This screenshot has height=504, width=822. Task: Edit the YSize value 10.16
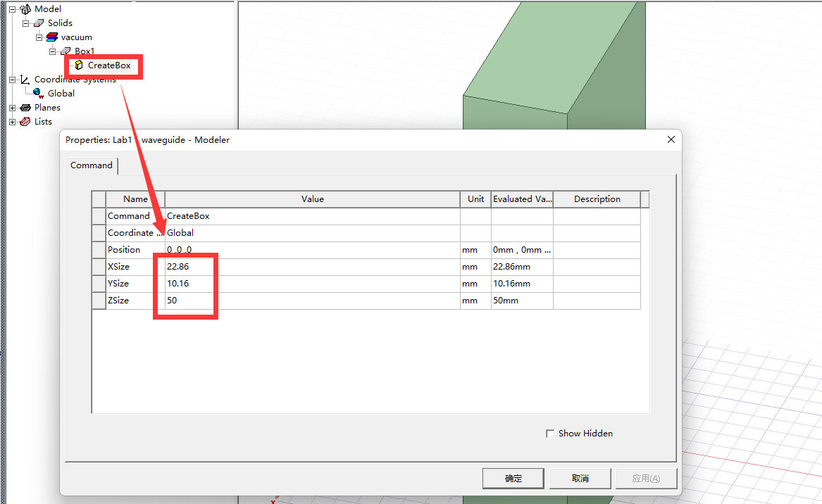(x=313, y=284)
